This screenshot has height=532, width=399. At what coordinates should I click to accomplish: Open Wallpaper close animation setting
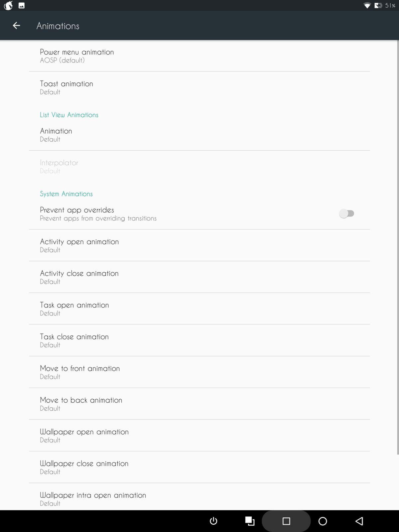pos(199,467)
